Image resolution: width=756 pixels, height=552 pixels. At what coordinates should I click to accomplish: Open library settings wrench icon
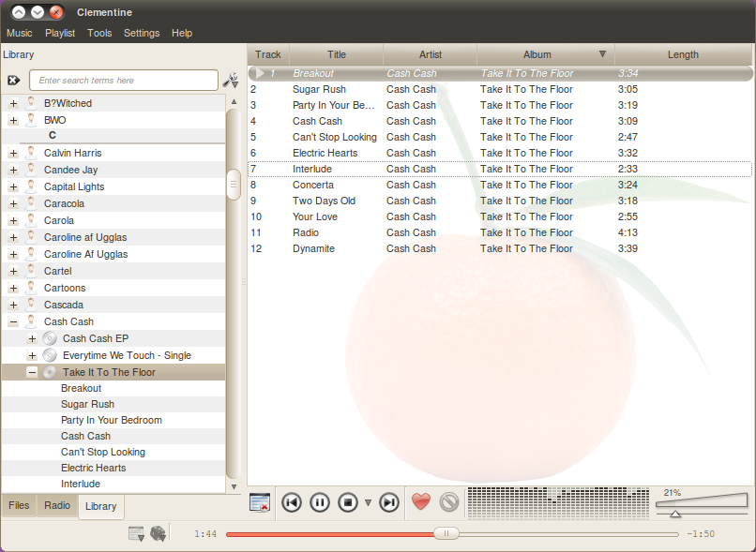click(231, 81)
